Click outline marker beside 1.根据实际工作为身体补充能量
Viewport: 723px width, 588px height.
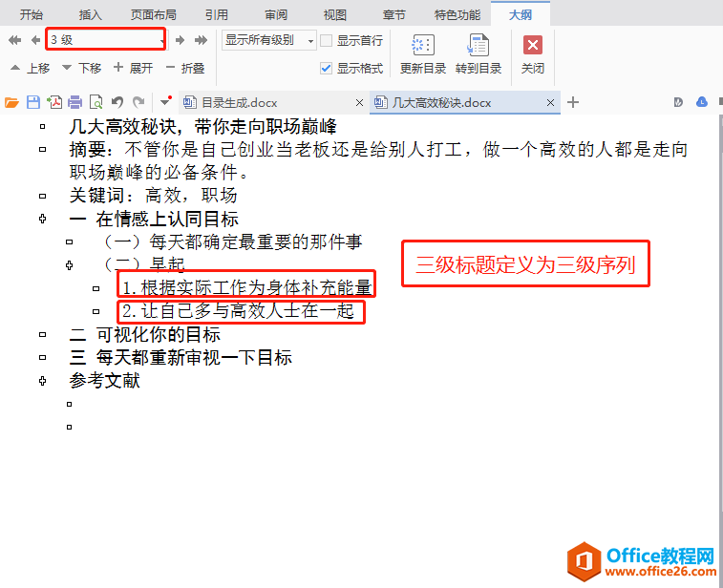pos(96,288)
